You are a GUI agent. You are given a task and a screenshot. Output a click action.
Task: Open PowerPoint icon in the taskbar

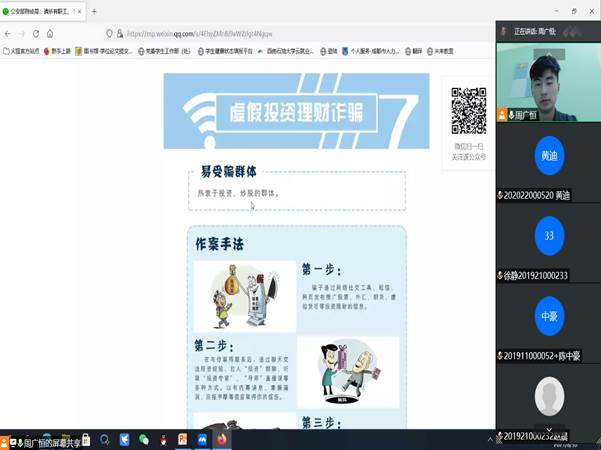point(183,439)
